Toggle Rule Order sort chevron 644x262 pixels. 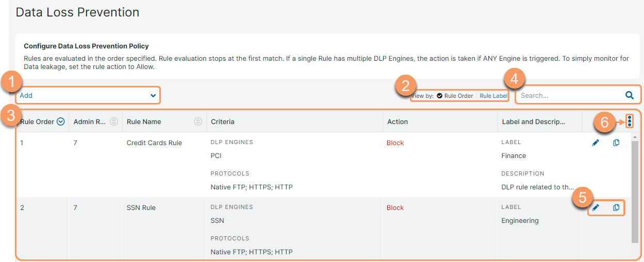click(61, 122)
